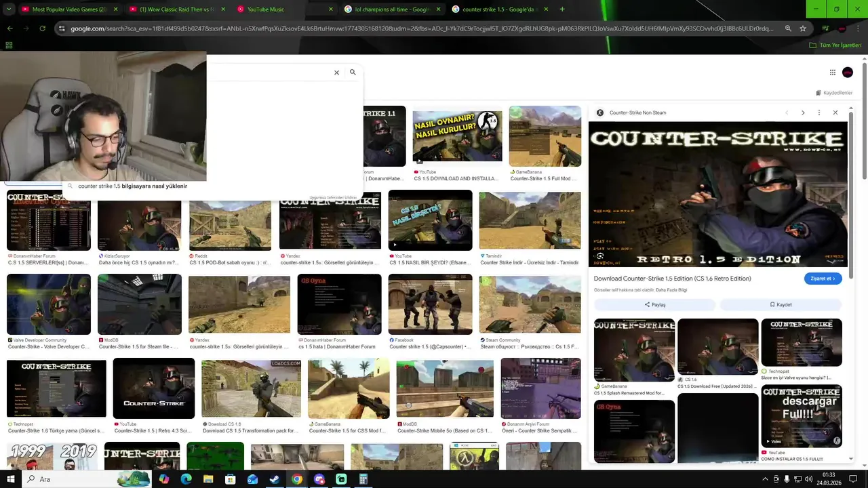This screenshot has width=868, height=488.
Task: Click the large Counter-Strike Retro 1.5 Edition image
Action: [718, 195]
